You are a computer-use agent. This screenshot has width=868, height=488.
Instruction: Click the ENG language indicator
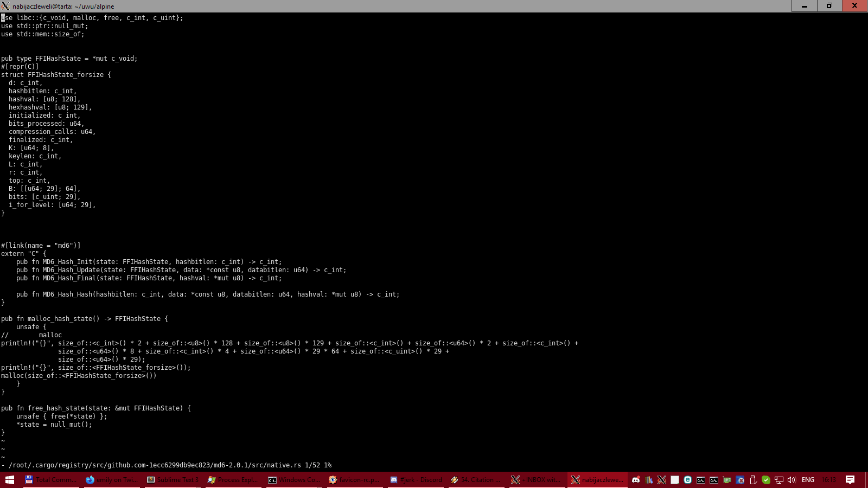click(x=808, y=480)
